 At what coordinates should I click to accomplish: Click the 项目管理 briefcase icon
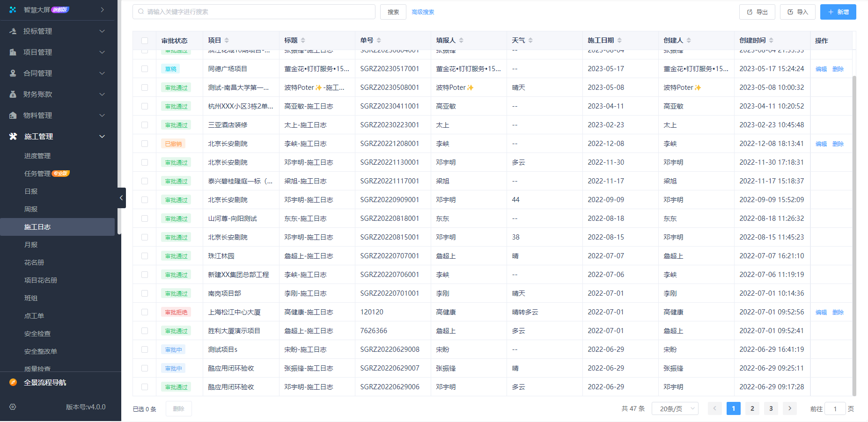pyautogui.click(x=12, y=52)
